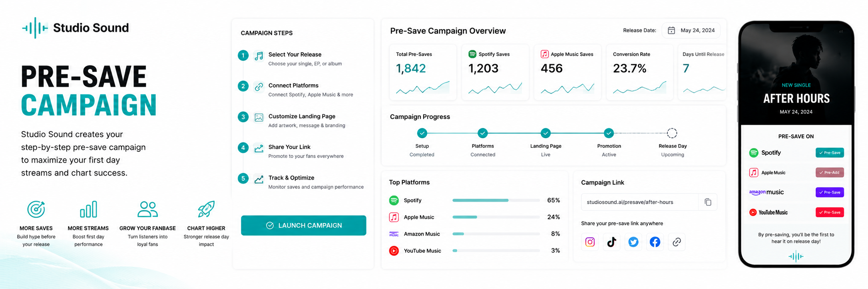Click the YouTube Music icon in Top Platforms
868x289 pixels.
click(394, 251)
